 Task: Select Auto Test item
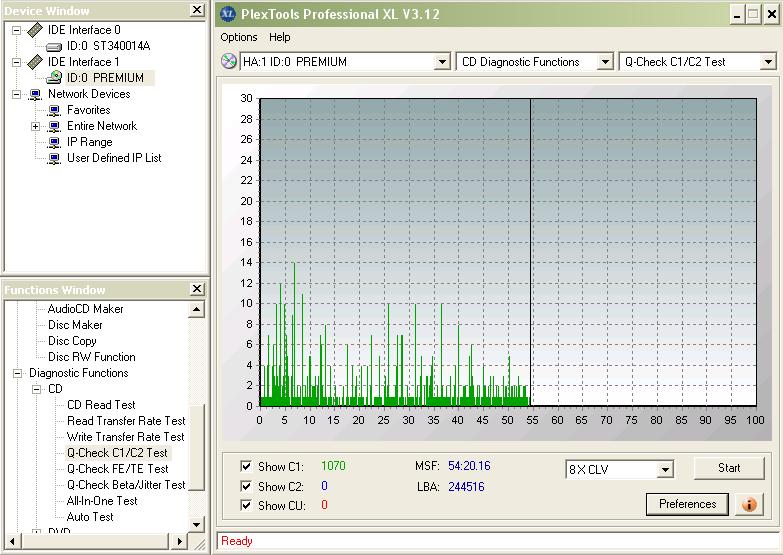click(90, 517)
